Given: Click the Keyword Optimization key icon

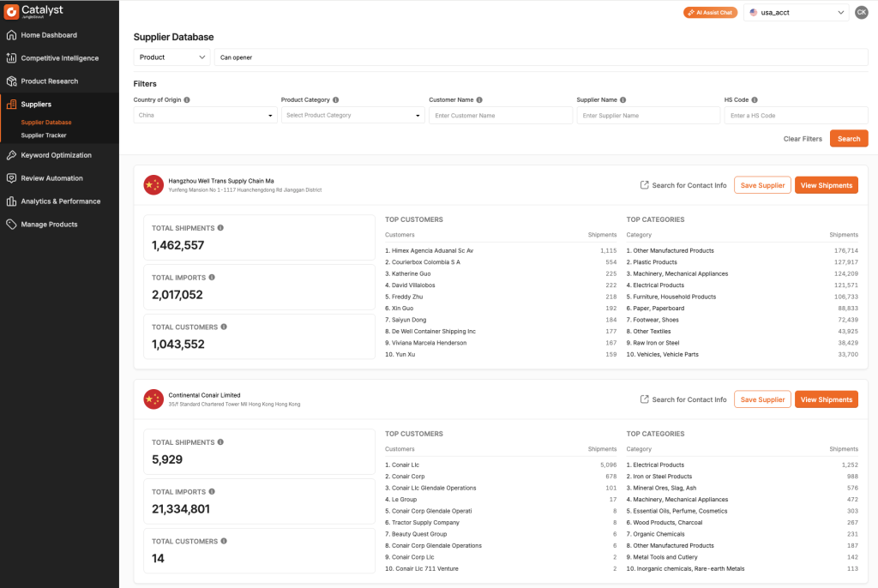Looking at the screenshot, I should [11, 155].
